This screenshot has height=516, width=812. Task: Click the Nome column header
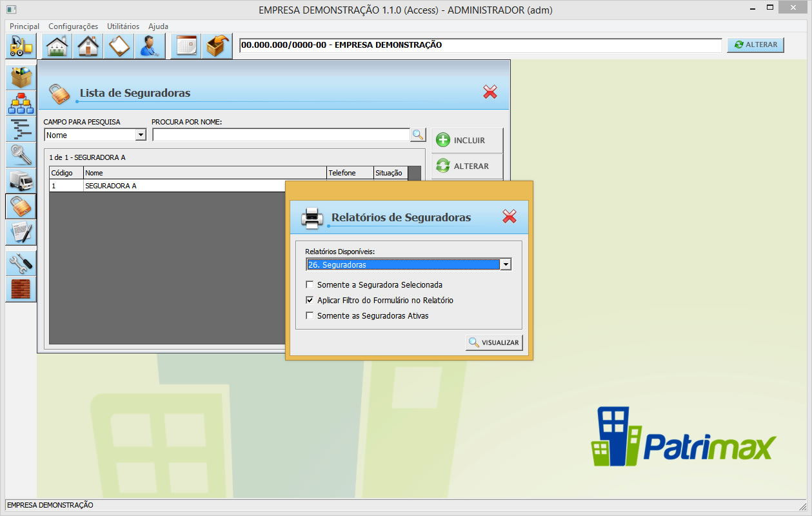coord(205,173)
